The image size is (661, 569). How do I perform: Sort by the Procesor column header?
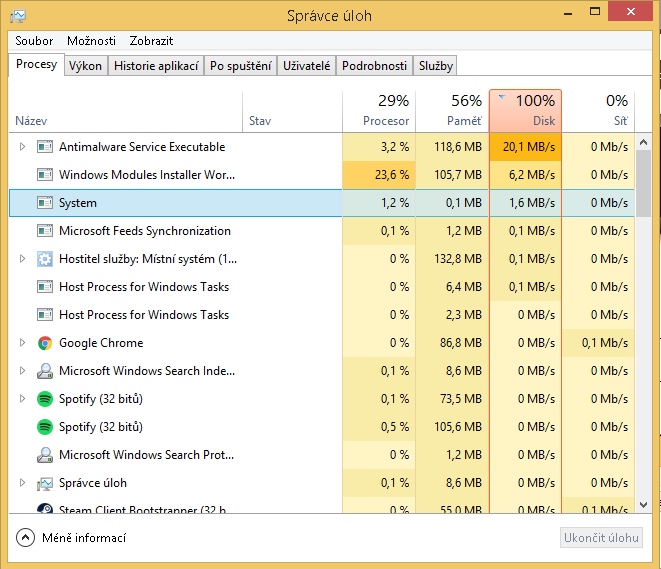coord(379,111)
